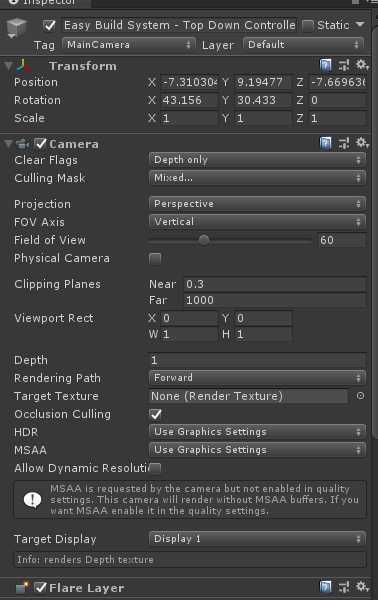Open the Target Display dropdown
Image resolution: width=378 pixels, height=600 pixels.
pyautogui.click(x=257, y=539)
